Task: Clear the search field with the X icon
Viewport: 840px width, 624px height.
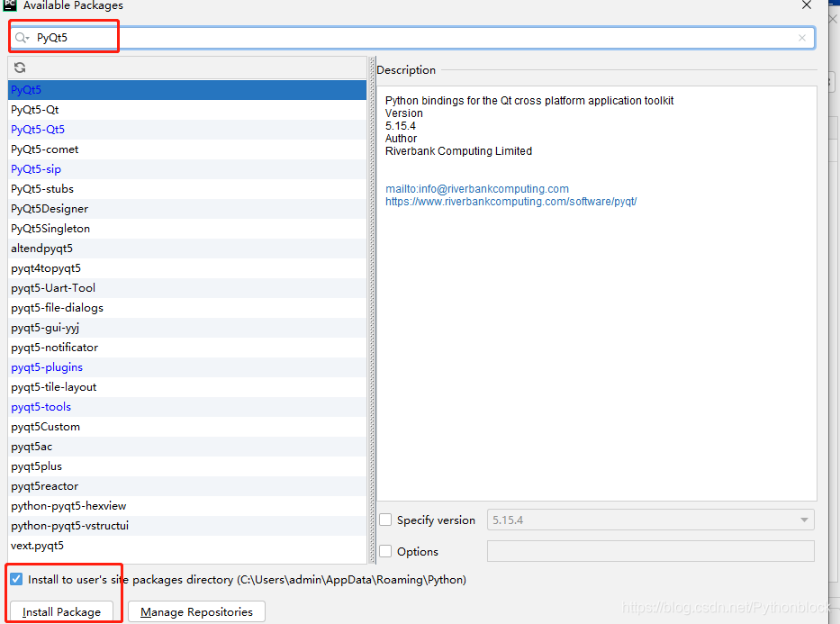Action: [802, 38]
